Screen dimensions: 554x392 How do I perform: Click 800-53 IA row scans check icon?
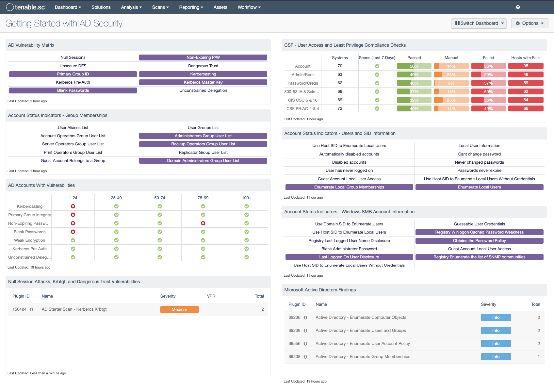[x=377, y=91]
